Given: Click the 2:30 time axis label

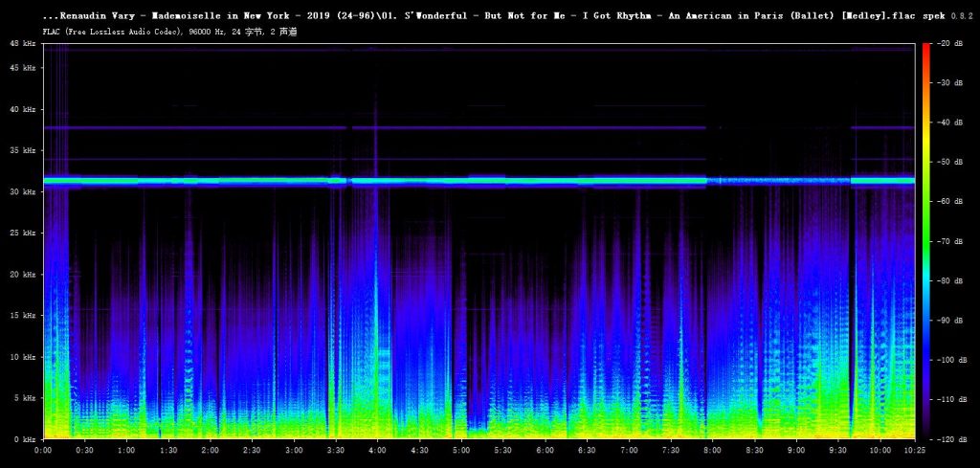Looking at the screenshot, I should click(x=253, y=450).
